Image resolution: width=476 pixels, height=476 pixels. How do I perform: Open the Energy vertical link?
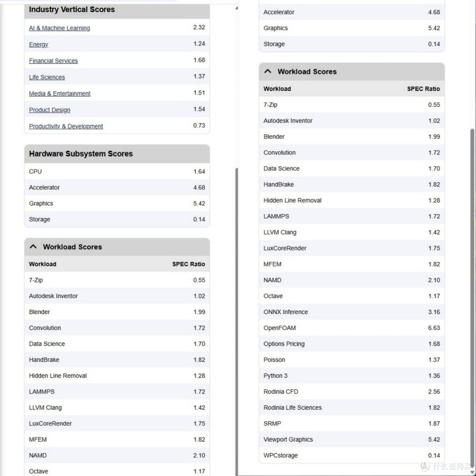click(38, 45)
